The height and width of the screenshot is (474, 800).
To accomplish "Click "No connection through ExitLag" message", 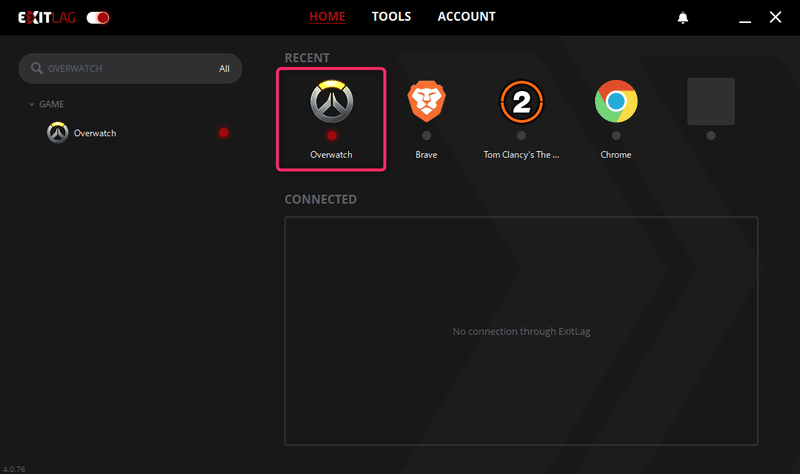I will (521, 332).
